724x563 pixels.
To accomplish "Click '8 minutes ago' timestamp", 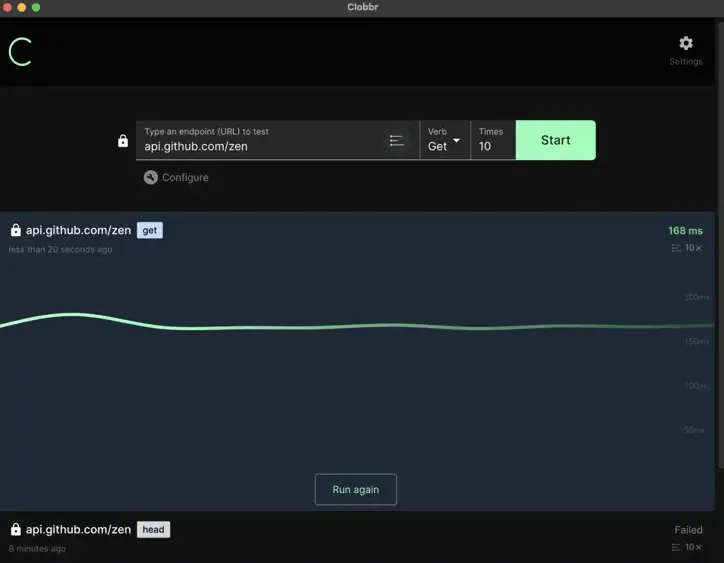I will click(37, 549).
